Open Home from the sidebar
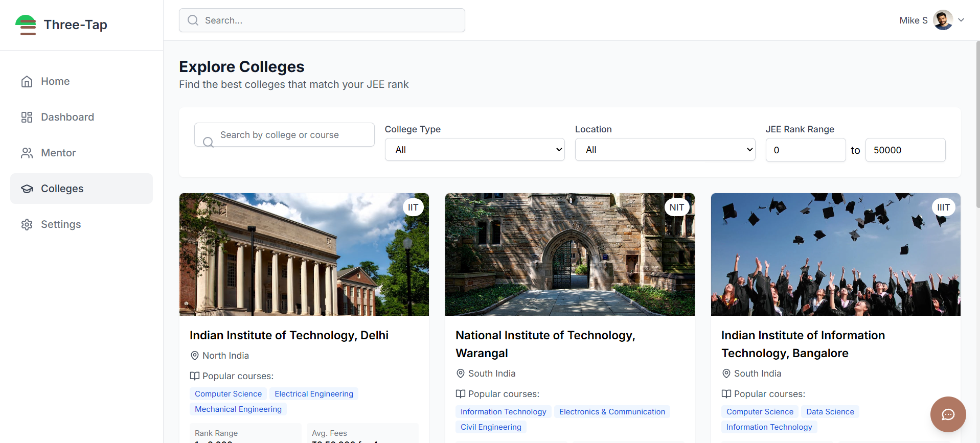 coord(81,81)
